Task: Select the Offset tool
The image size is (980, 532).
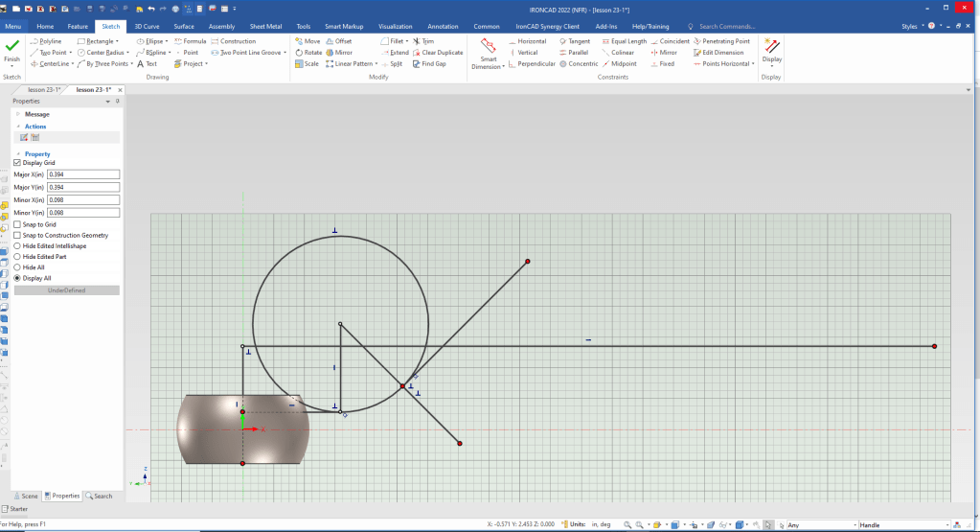Action: [338, 41]
